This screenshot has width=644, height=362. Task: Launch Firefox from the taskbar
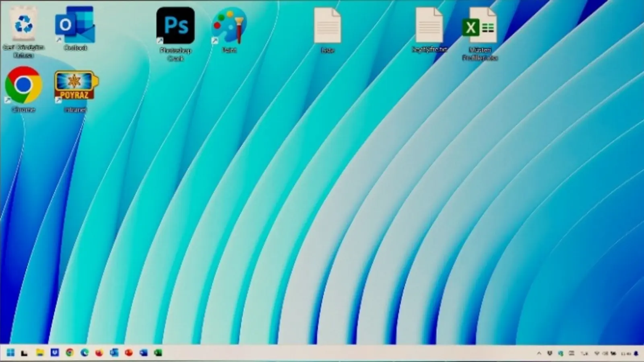tap(99, 353)
